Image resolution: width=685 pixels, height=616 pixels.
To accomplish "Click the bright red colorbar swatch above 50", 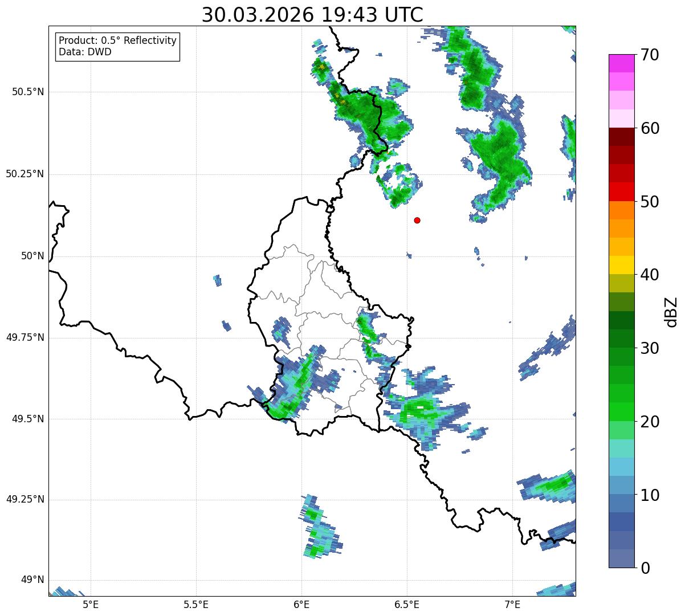I will click(621, 192).
